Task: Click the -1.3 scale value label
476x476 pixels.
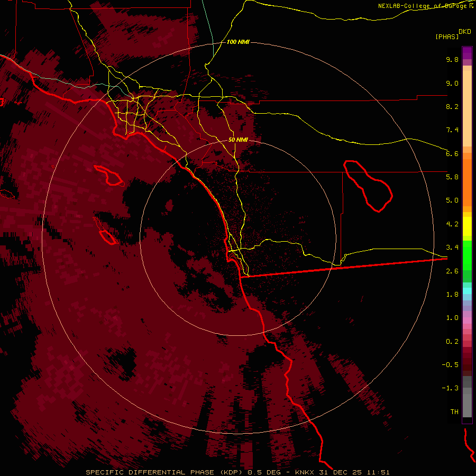Action: (450, 388)
